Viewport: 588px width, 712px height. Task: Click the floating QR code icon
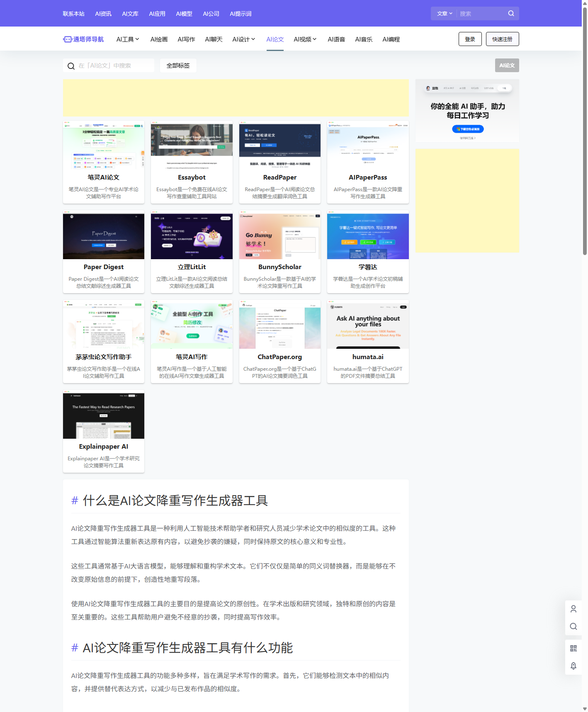click(x=573, y=649)
